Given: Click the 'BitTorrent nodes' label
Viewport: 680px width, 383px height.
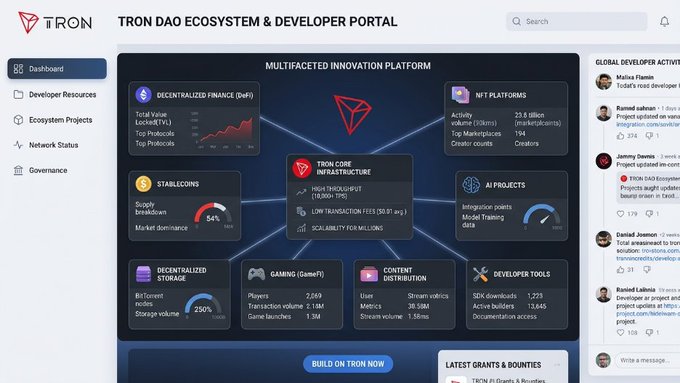Looking at the screenshot, I should click(149, 300).
